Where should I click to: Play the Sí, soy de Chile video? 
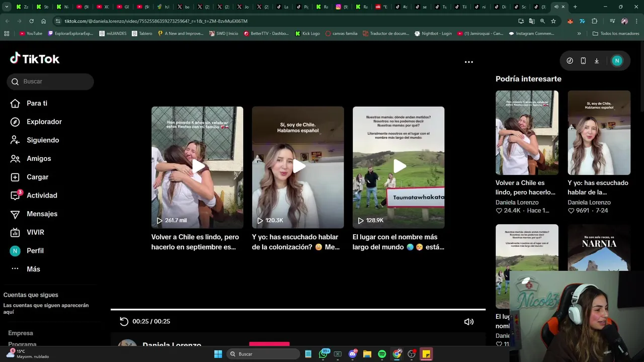(x=298, y=167)
